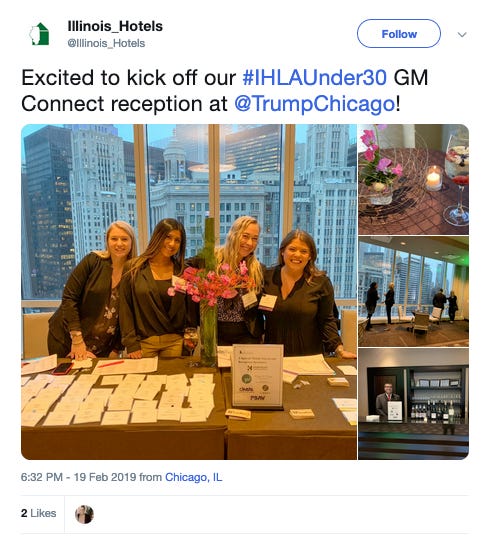Open the bartender at bar photo

[413, 404]
